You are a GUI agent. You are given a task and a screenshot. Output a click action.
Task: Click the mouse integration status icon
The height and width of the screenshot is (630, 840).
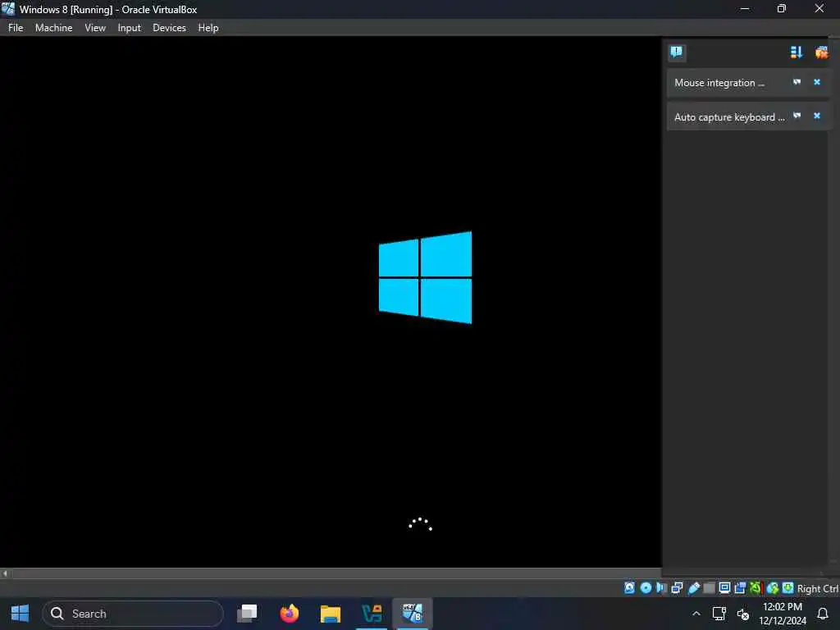click(x=773, y=587)
